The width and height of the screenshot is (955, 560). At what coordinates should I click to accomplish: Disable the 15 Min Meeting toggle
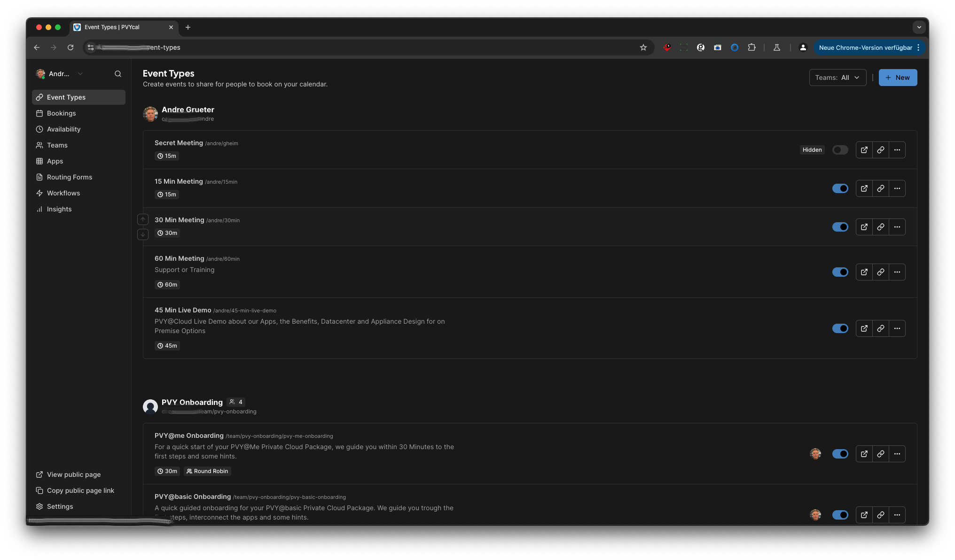tap(840, 188)
